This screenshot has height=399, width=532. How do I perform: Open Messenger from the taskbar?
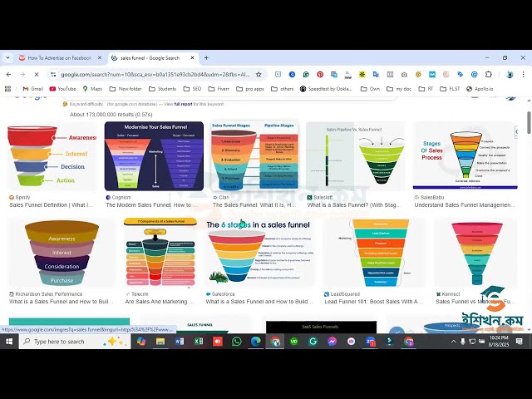(332, 342)
